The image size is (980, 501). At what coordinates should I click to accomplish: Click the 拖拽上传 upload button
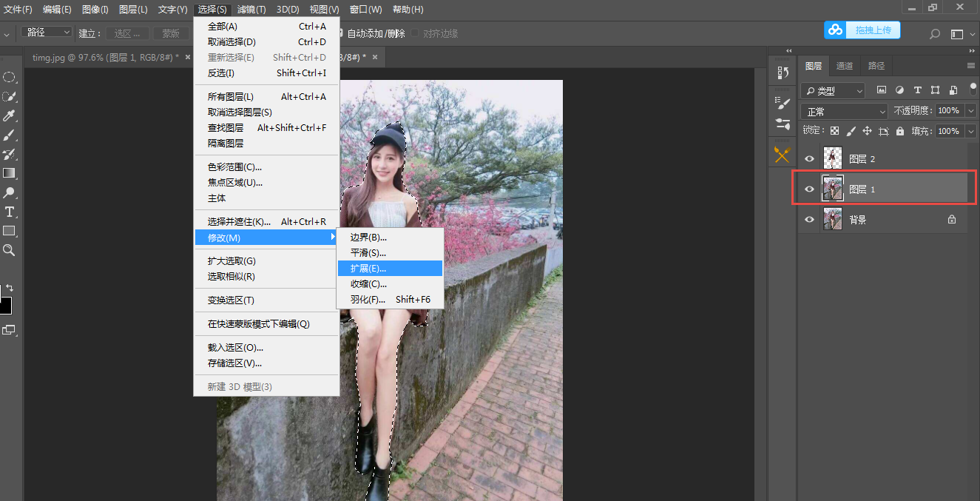(x=862, y=30)
